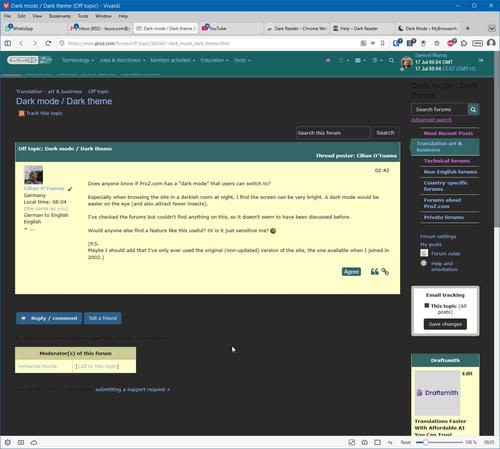The height and width of the screenshot is (449, 500).
Task: Adjust the page zoom slider in status bar
Action: pyautogui.click(x=440, y=442)
